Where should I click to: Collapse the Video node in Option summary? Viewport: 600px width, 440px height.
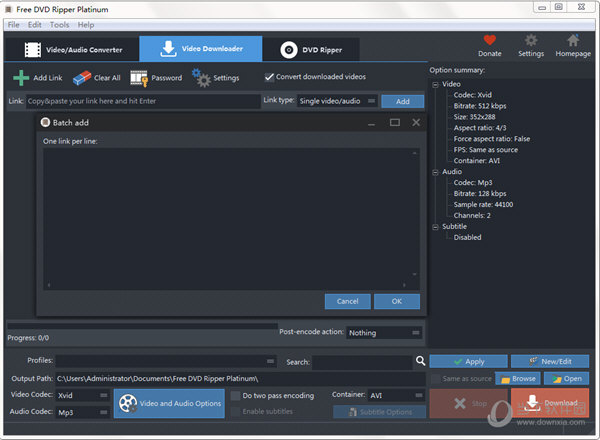pyautogui.click(x=435, y=85)
